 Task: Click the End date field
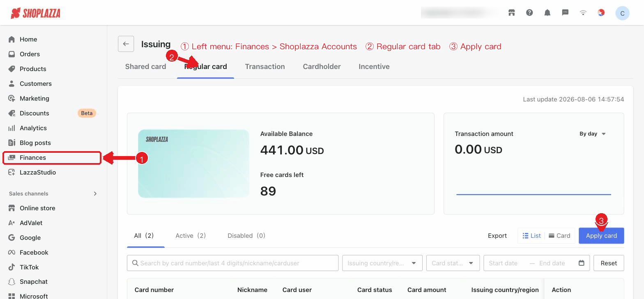click(552, 263)
